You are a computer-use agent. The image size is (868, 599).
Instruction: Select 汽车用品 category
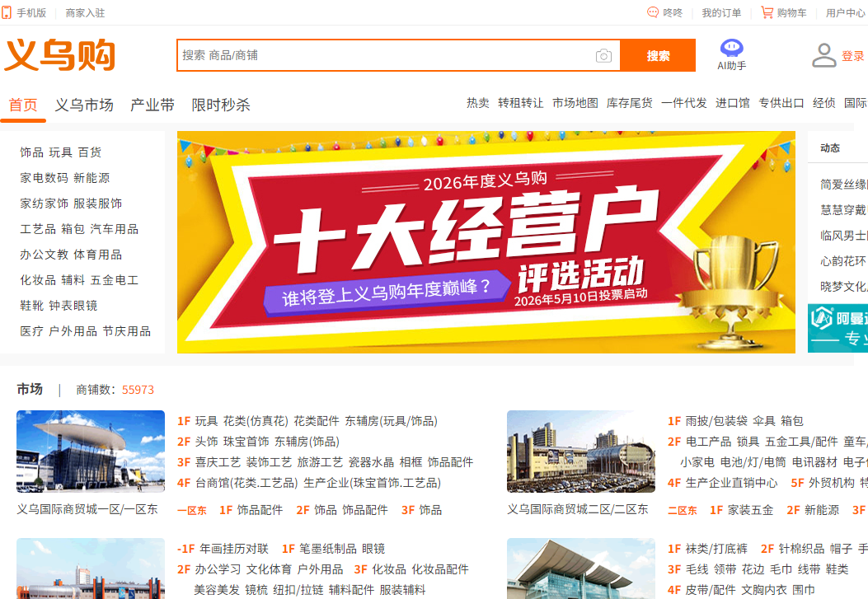pyautogui.click(x=114, y=228)
